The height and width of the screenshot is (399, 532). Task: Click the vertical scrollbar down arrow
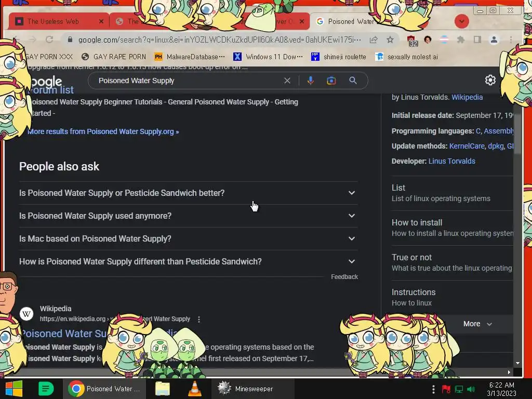(517, 363)
